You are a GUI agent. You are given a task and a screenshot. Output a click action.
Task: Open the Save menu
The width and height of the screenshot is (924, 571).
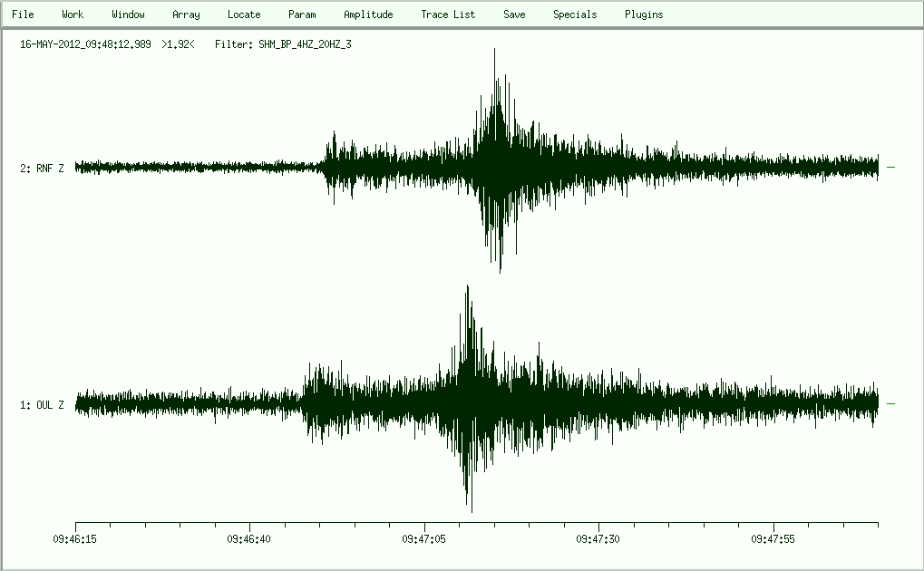(514, 15)
